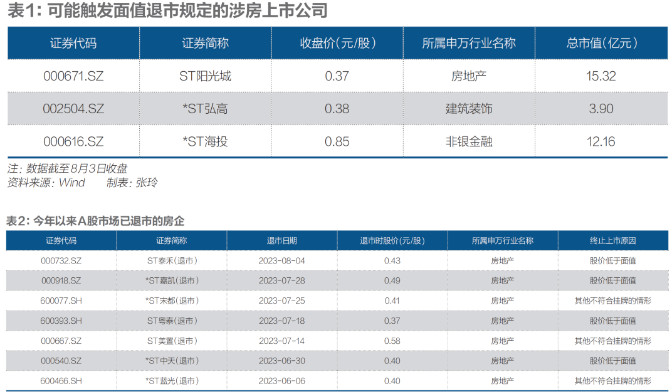Click the 0.85 closing price cell
672x392 pixels.
tap(337, 141)
